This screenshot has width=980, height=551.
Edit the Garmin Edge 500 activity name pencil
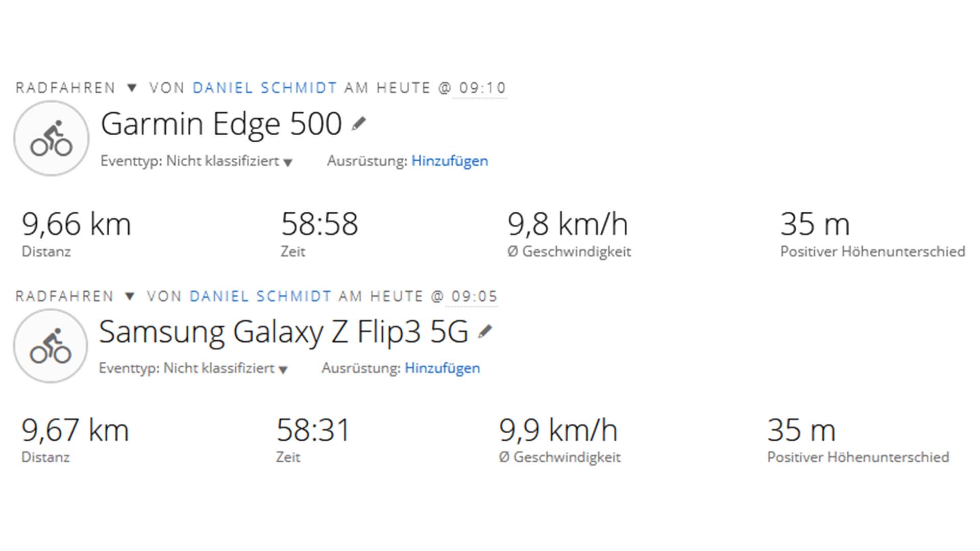click(359, 123)
